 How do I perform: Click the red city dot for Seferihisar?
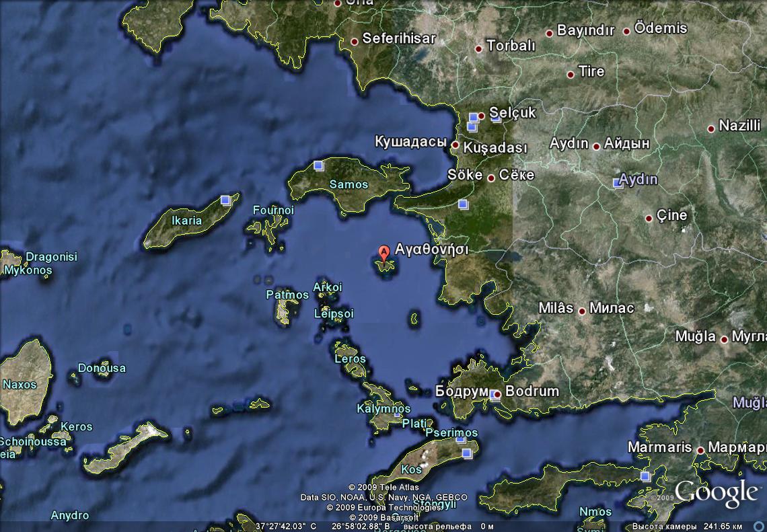point(355,42)
